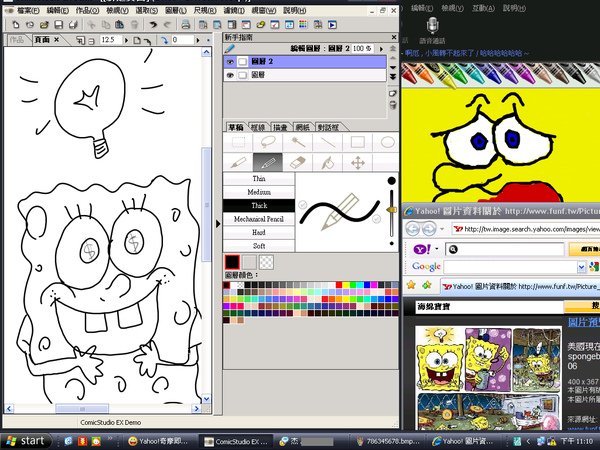Open 786345678.bmp taskbar window button
The image size is (600, 450).
point(388,441)
